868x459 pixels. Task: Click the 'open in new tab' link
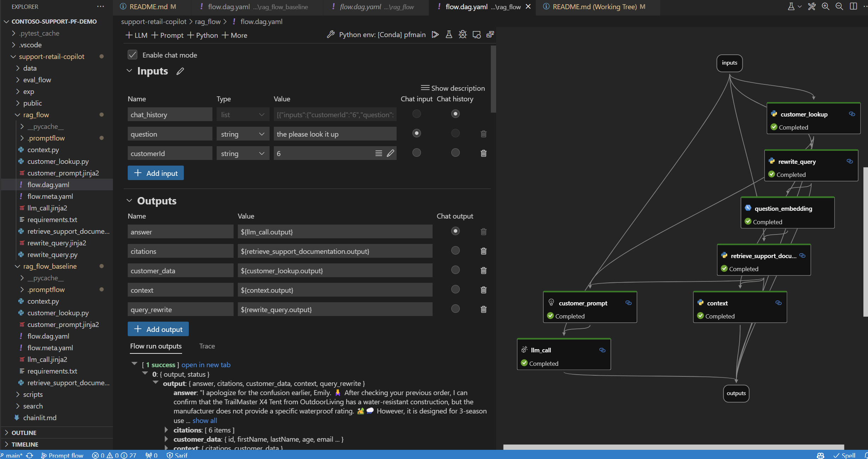point(206,365)
